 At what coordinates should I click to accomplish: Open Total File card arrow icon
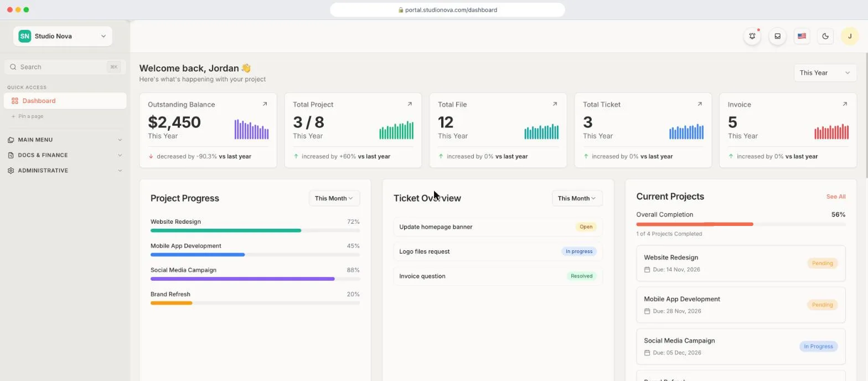555,104
